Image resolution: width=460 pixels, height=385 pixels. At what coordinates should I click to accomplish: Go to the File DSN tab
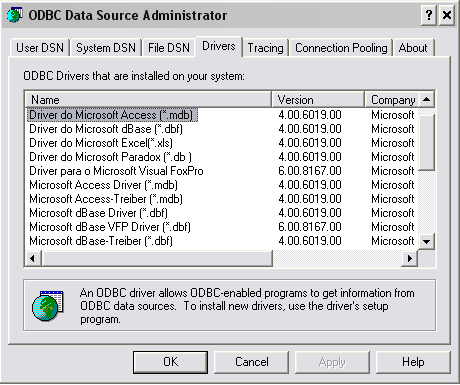pos(169,48)
